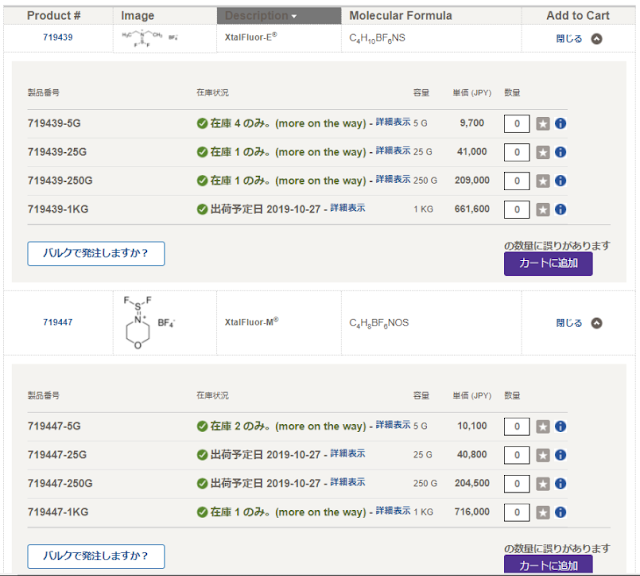Viewport: 640px width, 576px height.
Task: Open info icon for 719439-5G
Action: [560, 123]
